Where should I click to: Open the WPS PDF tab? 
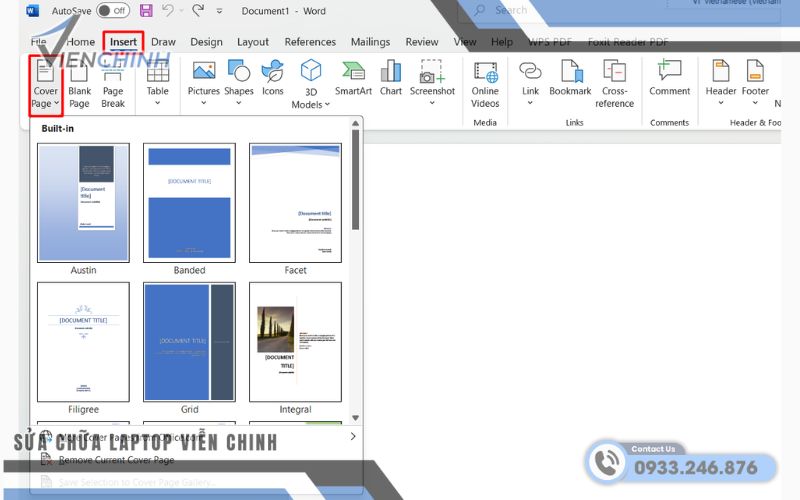[550, 42]
